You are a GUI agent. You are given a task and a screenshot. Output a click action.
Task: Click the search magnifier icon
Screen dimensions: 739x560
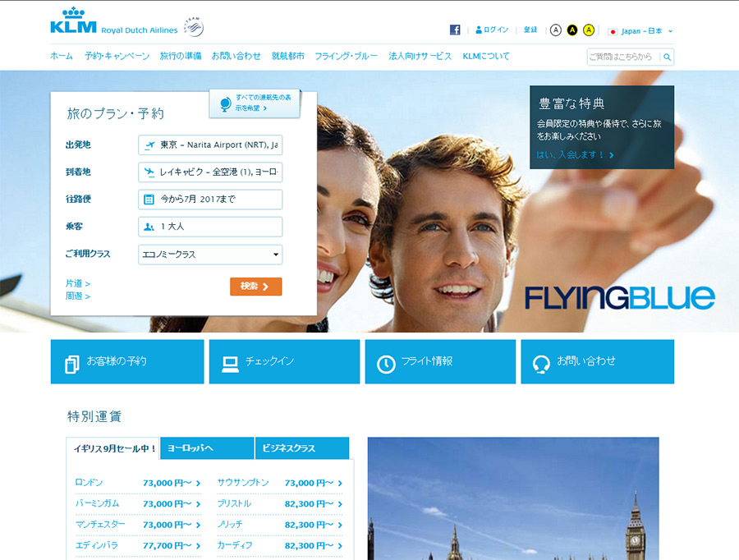[x=667, y=57]
